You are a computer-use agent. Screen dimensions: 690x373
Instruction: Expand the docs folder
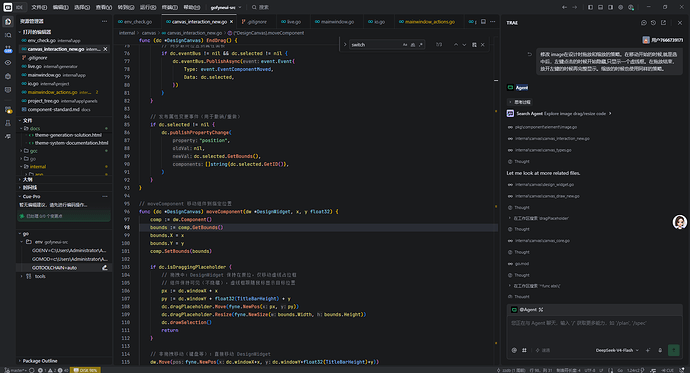pos(35,128)
